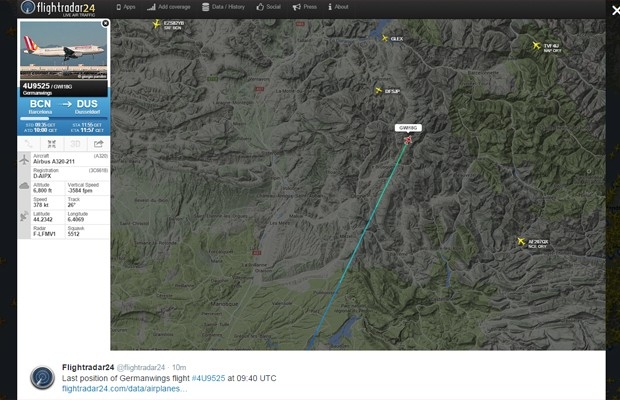Select the AF297QX aircraft icon
620x400 pixels.
(x=521, y=241)
